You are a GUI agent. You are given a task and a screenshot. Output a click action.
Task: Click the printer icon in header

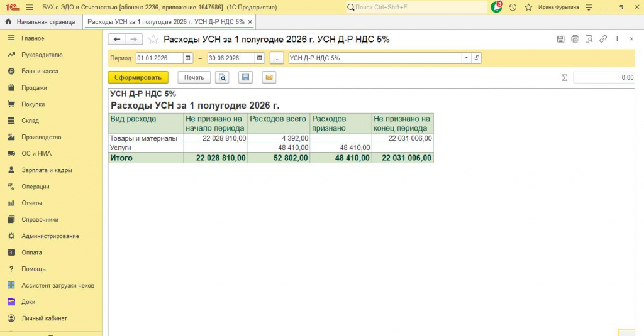click(x=575, y=39)
